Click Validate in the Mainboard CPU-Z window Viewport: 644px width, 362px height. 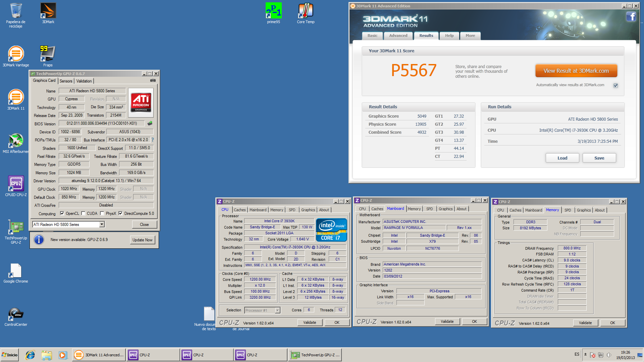pyautogui.click(x=447, y=321)
